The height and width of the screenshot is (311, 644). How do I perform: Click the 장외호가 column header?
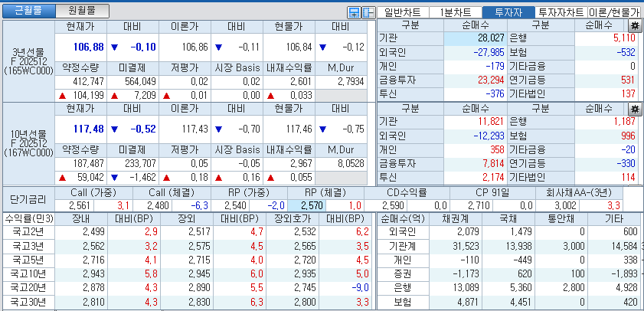pyautogui.click(x=291, y=218)
